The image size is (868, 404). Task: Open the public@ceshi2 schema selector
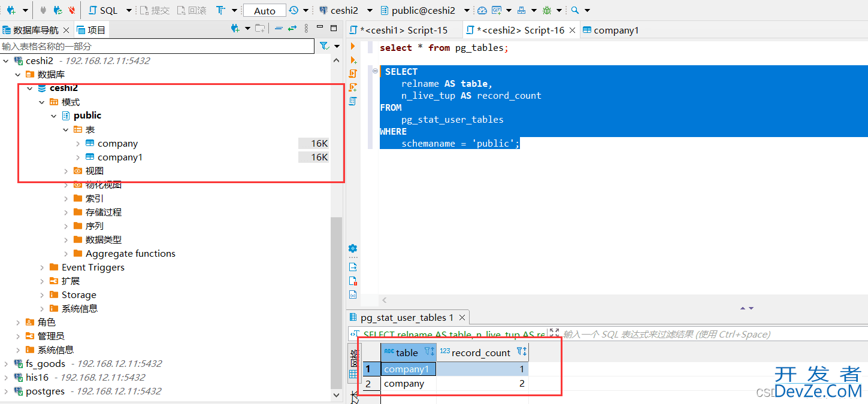425,10
